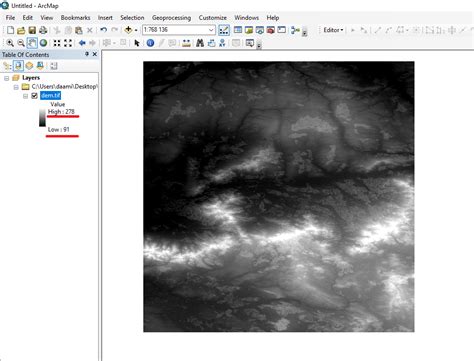Collapse the Layers tree group

6,78
